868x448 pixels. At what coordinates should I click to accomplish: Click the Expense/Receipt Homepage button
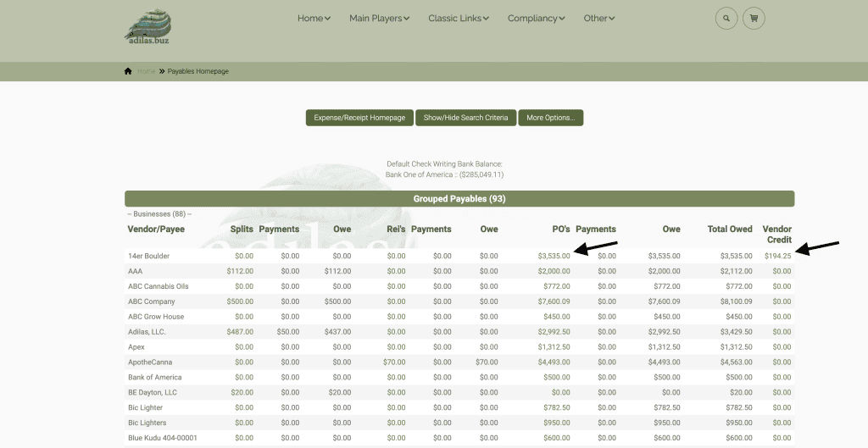click(x=359, y=118)
